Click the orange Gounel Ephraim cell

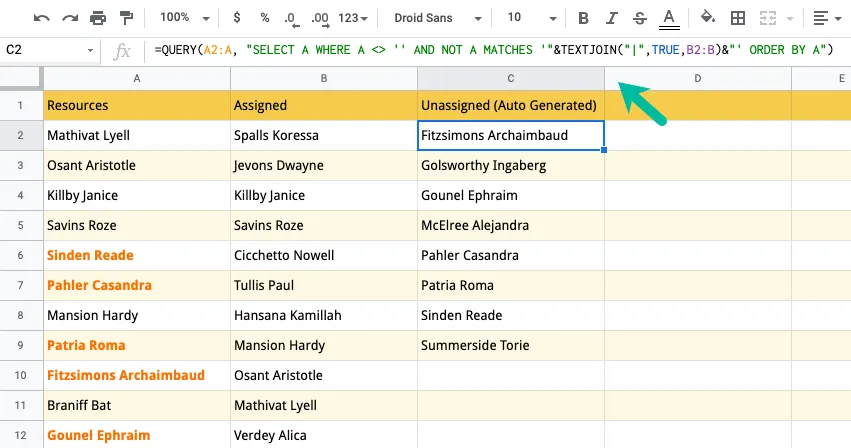point(137,435)
